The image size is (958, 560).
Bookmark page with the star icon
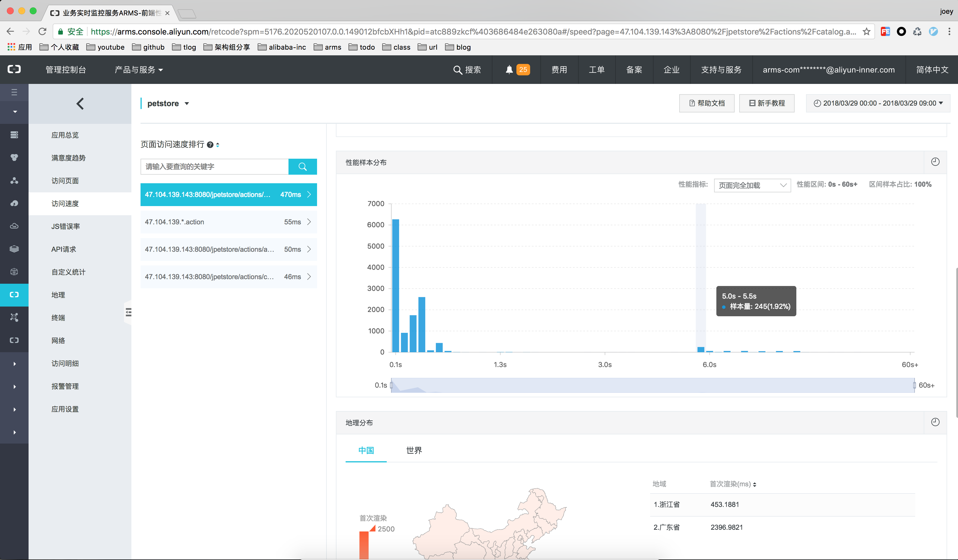pyautogui.click(x=866, y=31)
